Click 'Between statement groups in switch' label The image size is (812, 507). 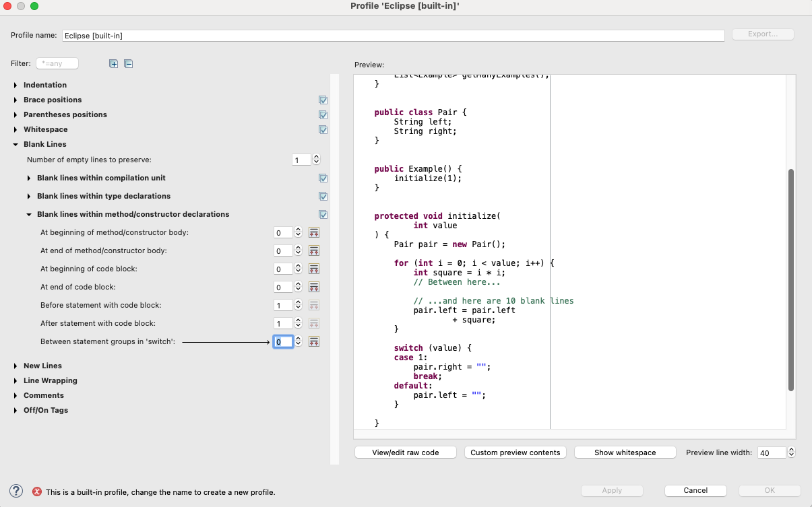coord(108,341)
